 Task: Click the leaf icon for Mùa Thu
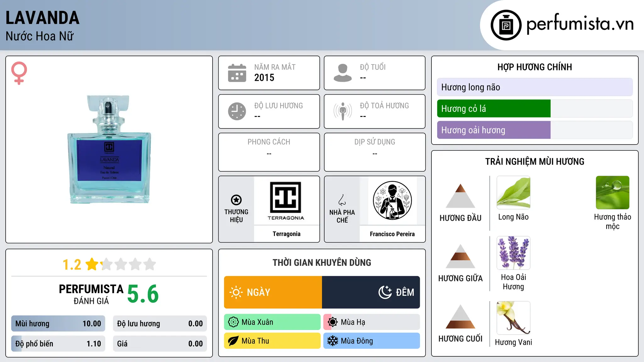point(233,341)
